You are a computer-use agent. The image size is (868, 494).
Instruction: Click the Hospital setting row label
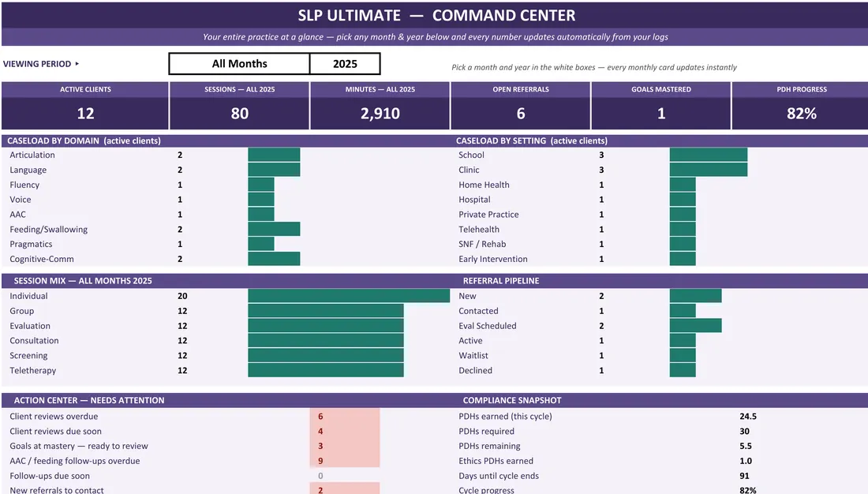coord(474,200)
